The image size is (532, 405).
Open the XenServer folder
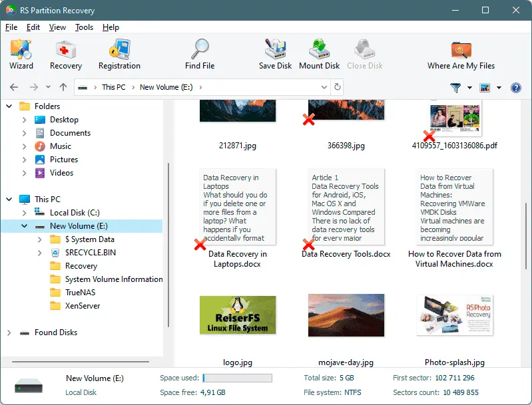83,306
